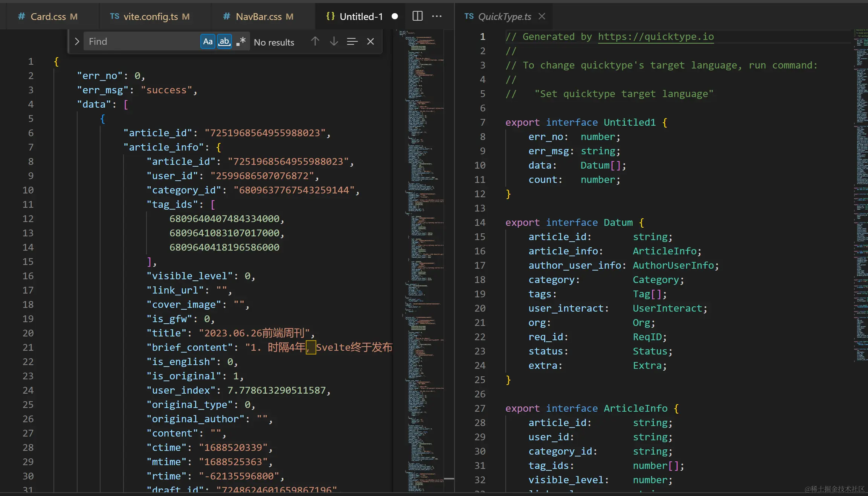Open the quicktype.io link in the comment

656,37
